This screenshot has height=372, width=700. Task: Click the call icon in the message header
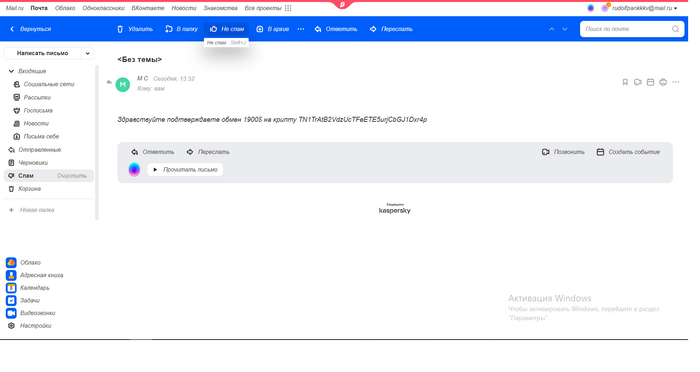[638, 82]
